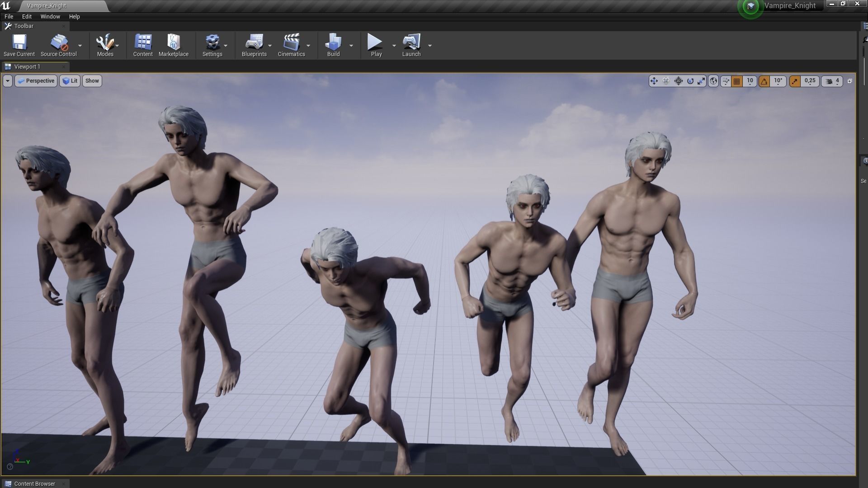This screenshot has width=868, height=488.
Task: Select the rotate objects tool in viewport
Action: pyautogui.click(x=690, y=81)
